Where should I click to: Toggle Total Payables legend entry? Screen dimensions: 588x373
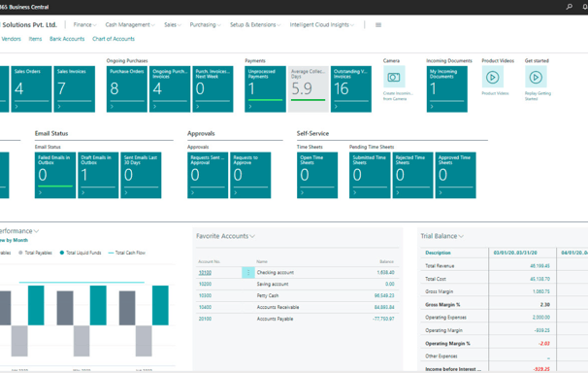pos(35,253)
